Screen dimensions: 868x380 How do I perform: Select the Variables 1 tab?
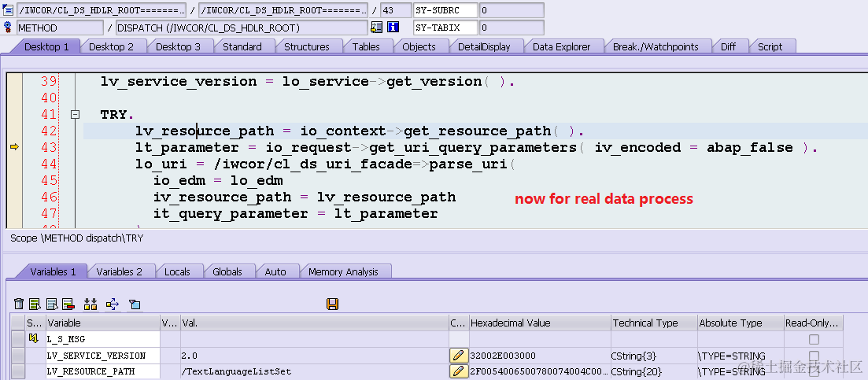point(53,271)
